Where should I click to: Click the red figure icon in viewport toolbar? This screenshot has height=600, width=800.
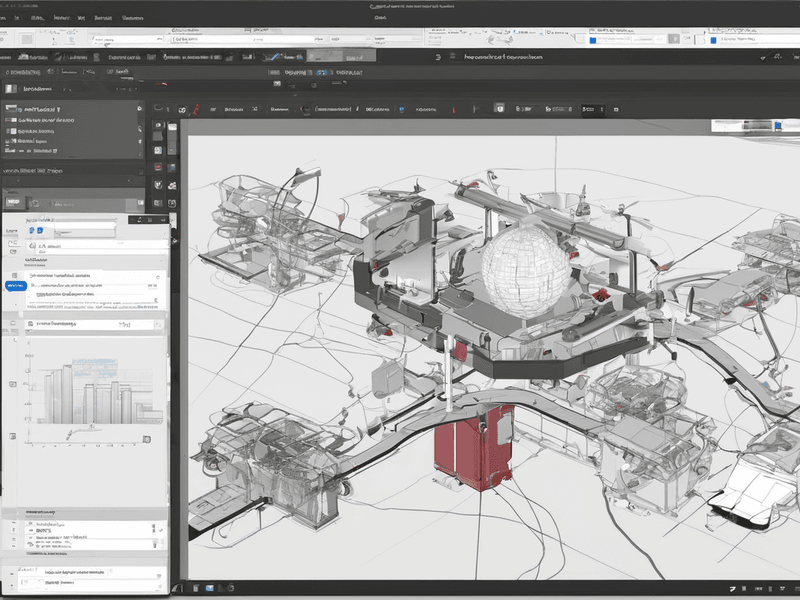point(196,110)
